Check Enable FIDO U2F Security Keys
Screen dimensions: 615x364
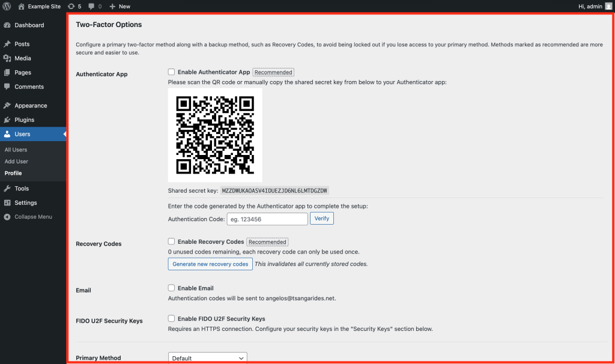172,318
